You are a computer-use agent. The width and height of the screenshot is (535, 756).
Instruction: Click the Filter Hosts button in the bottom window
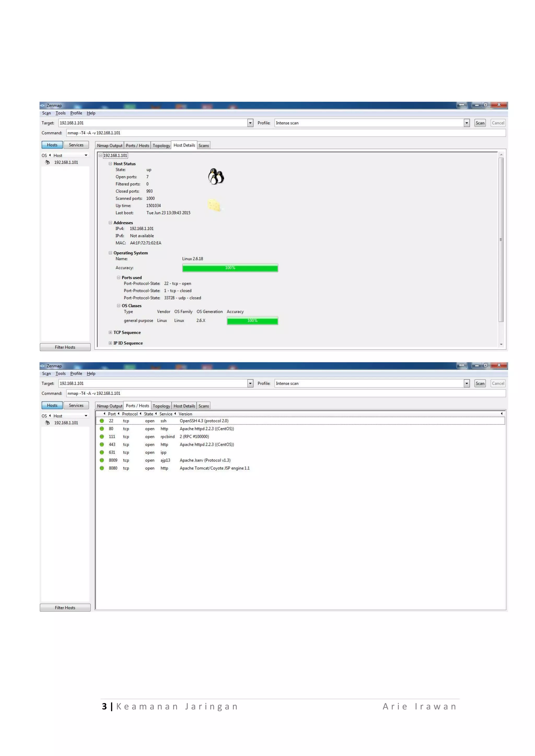coord(65,607)
